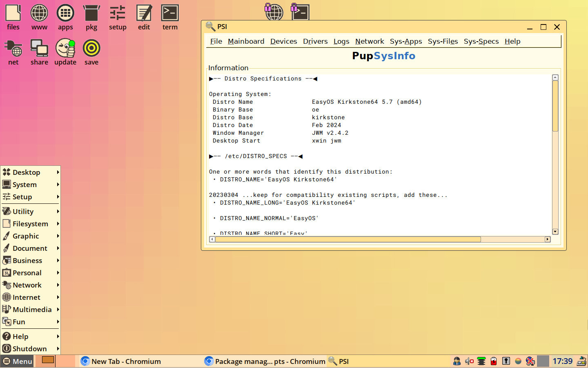Expand the Graphic submenu

pyautogui.click(x=31, y=236)
